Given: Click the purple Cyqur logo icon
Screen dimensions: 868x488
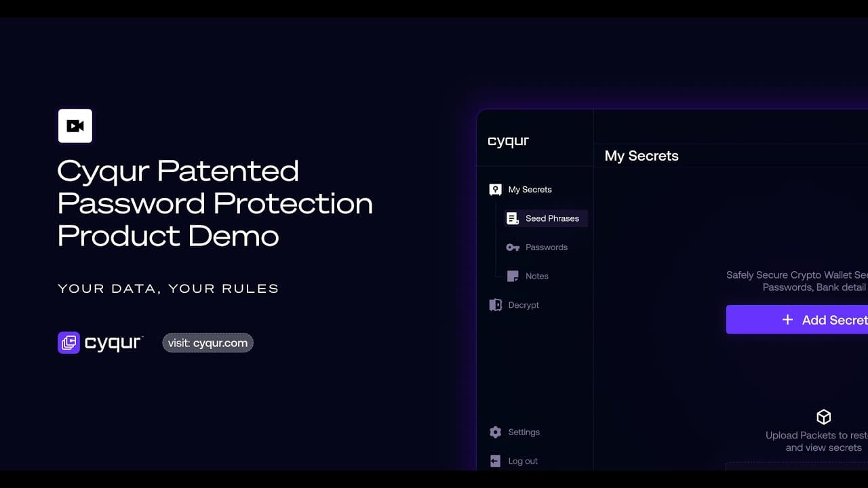Looking at the screenshot, I should click(x=69, y=343).
